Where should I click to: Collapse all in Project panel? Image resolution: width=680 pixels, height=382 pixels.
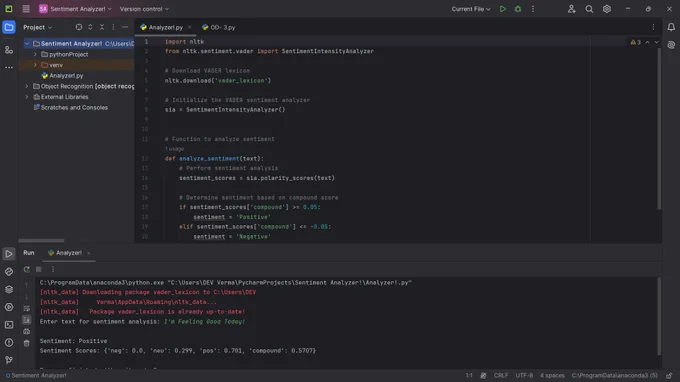pyautogui.click(x=102, y=27)
